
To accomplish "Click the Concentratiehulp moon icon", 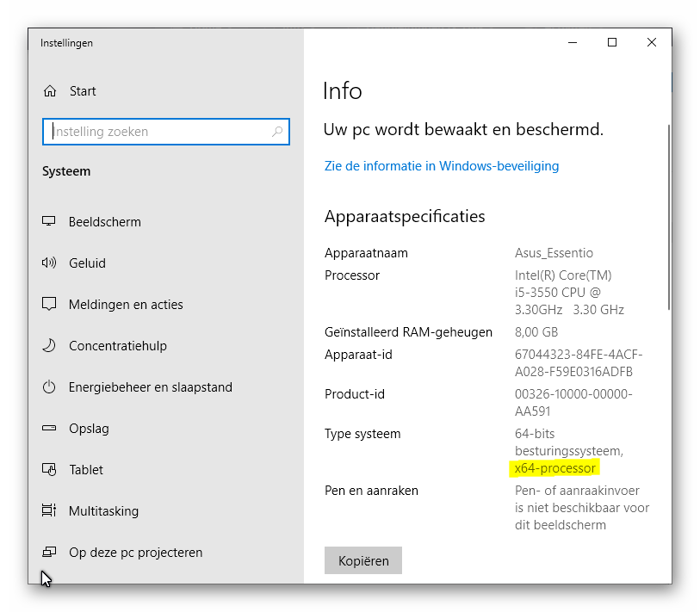I will tap(49, 345).
